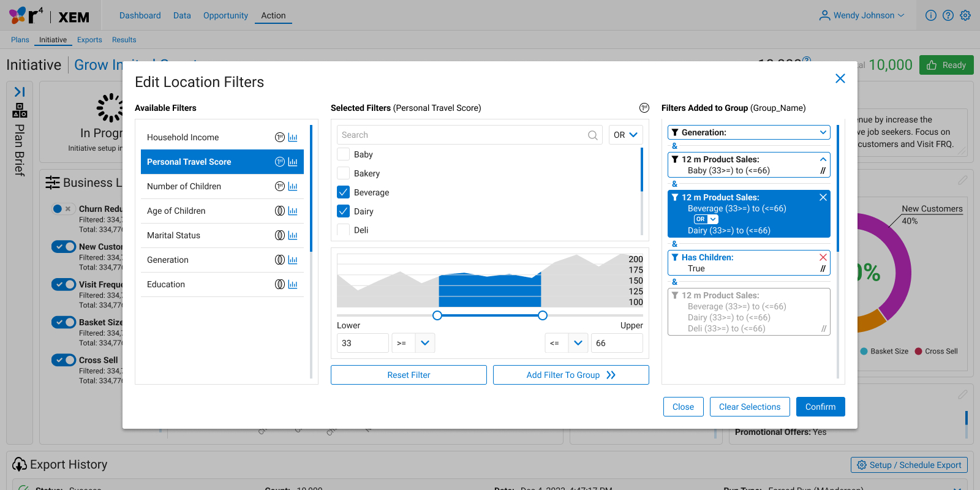Open chart icon for Household Income
The image size is (980, 490).
click(x=293, y=137)
